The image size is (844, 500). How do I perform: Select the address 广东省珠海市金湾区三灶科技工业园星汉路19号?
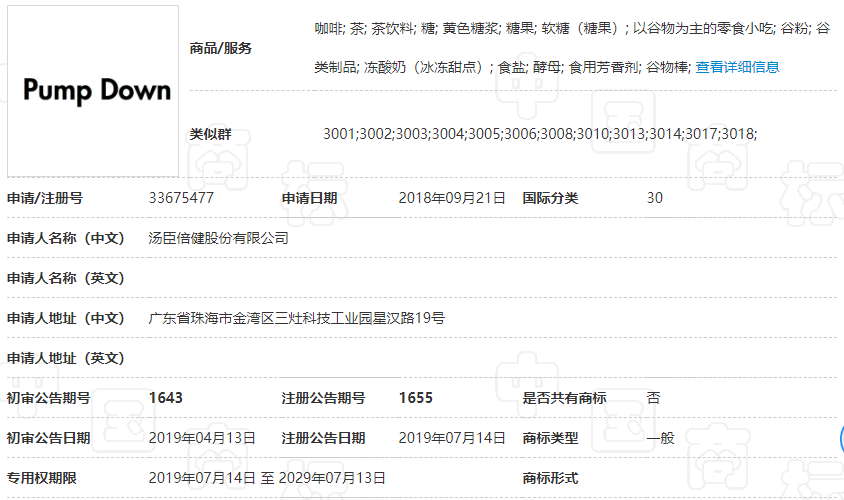[x=297, y=318]
